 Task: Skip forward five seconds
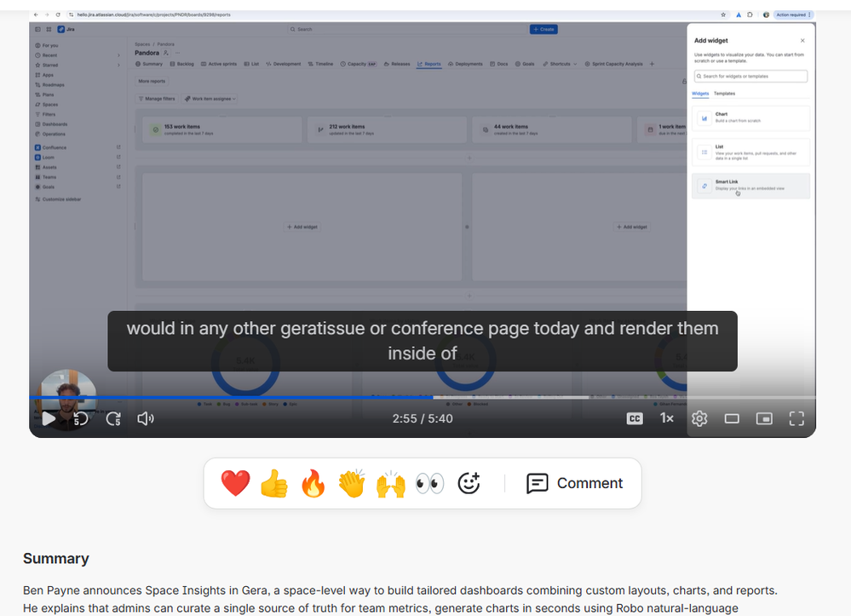coord(113,418)
